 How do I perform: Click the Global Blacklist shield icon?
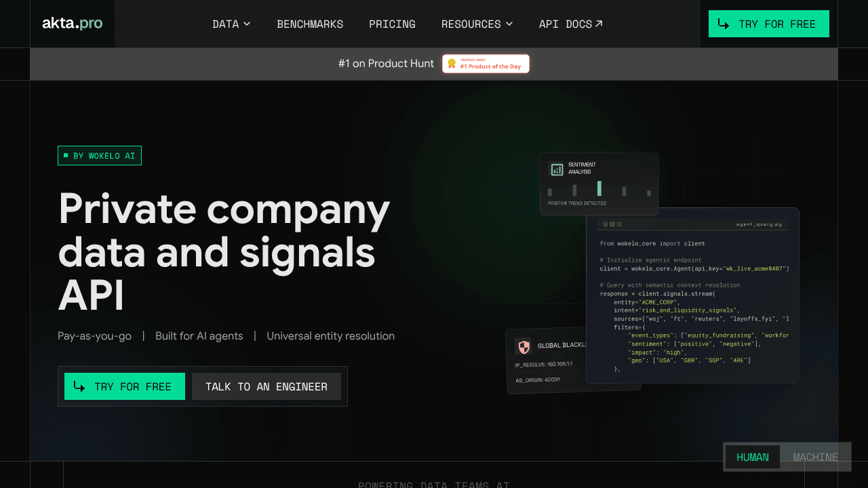point(523,346)
